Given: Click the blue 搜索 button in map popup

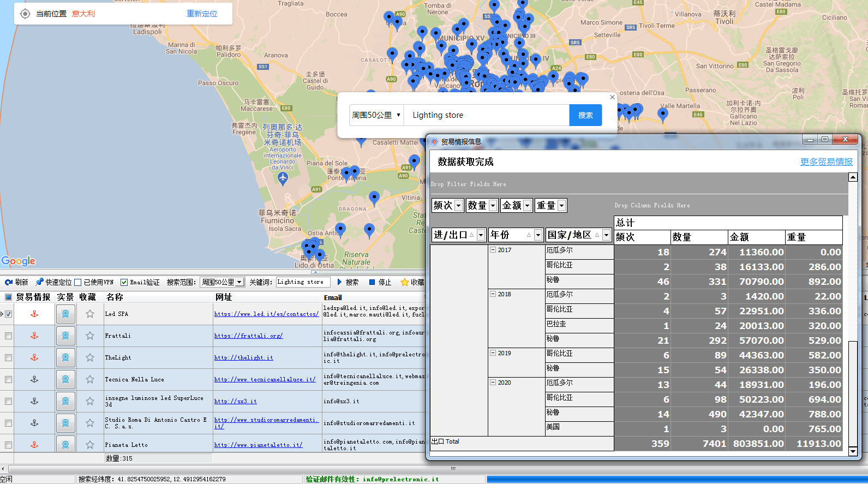Looking at the screenshot, I should [585, 115].
